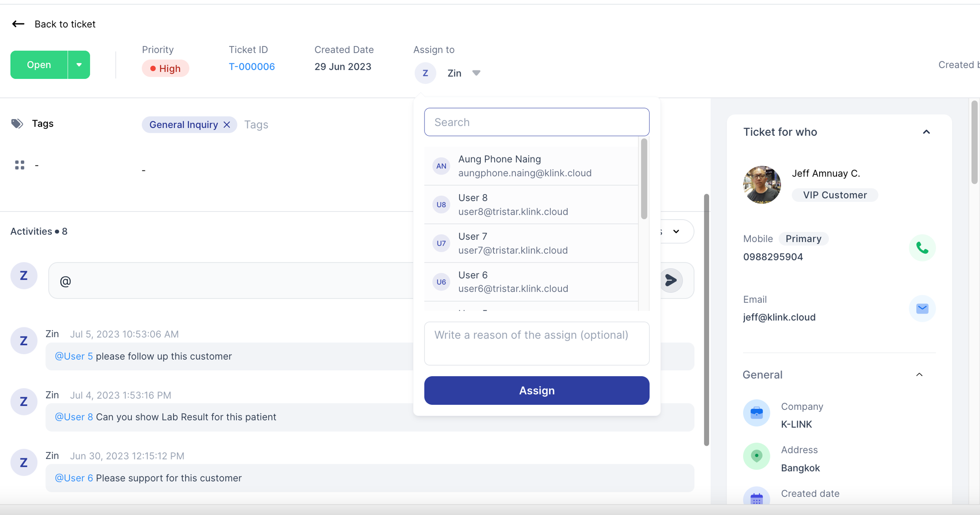
Task: Click the Tags label icon
Action: (17, 123)
